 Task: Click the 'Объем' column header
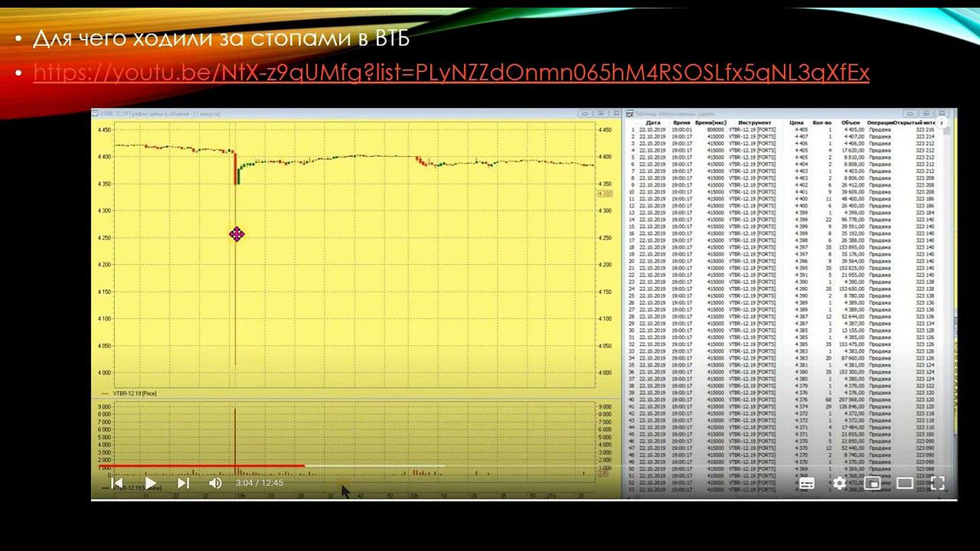[851, 122]
